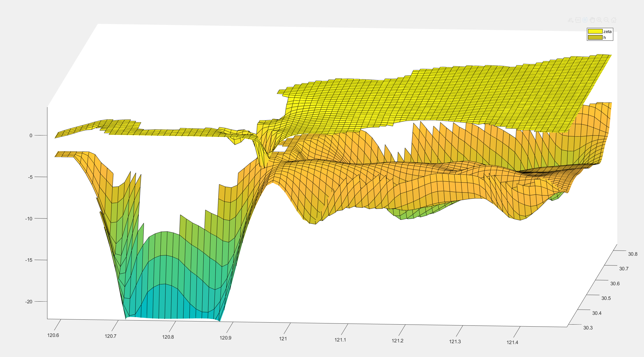Click the 121 x-axis tick label
The image size is (644, 357).
283,339
